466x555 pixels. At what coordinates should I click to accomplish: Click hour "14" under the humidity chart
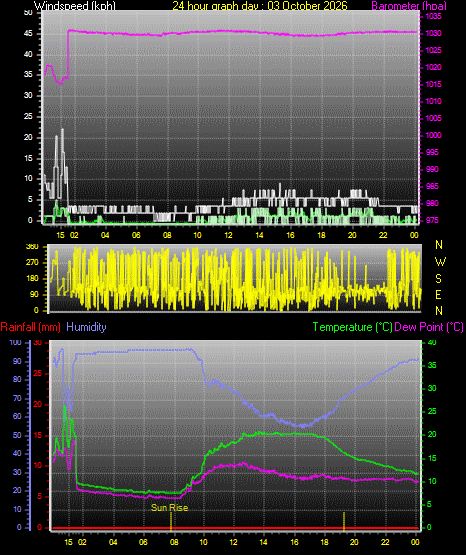point(264,542)
